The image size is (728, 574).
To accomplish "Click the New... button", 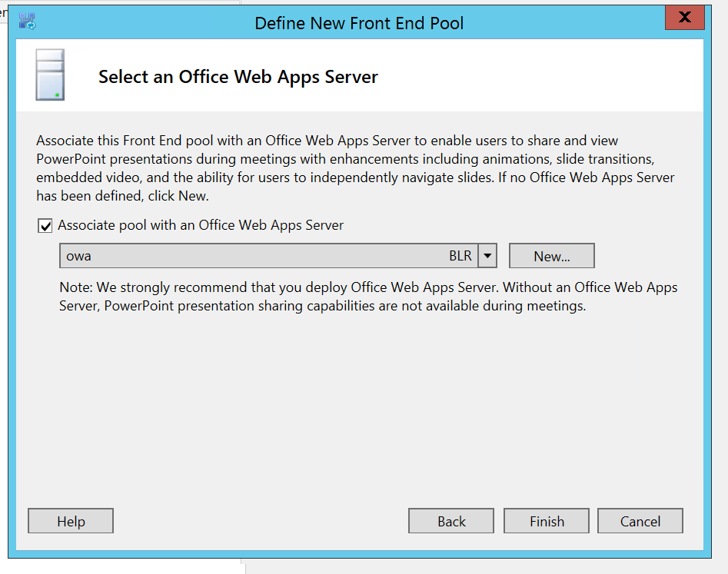I will (551, 256).
